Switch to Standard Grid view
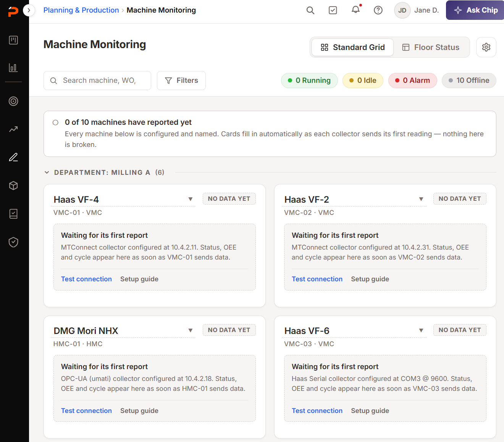This screenshot has height=442, width=504. [x=353, y=47]
